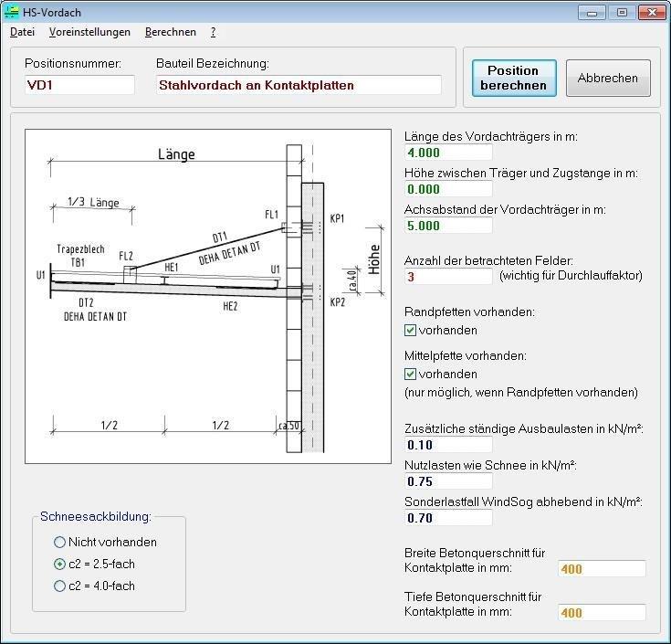Click the Schneesackbildung group label
This screenshot has height=644, width=671.
[96, 516]
